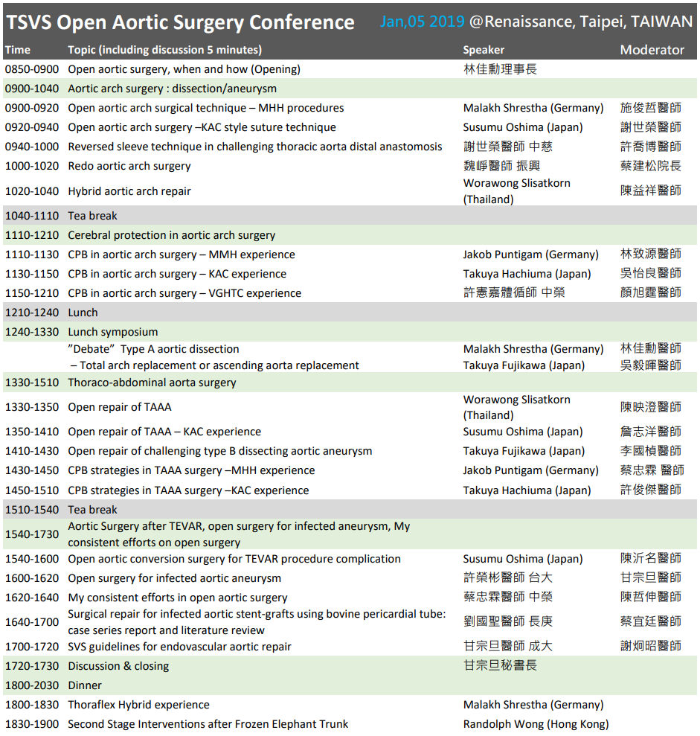Click Takuya Hachiuma in the 1130-1150 row
This screenshot has width=700, height=736.
pyautogui.click(x=527, y=274)
